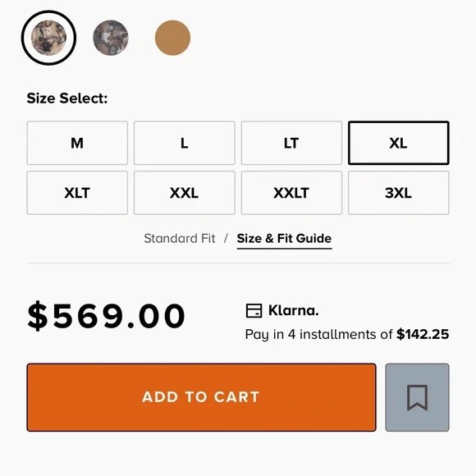Open the Size & Fit Guide link
Viewport: 476px width, 476px height.
(284, 239)
